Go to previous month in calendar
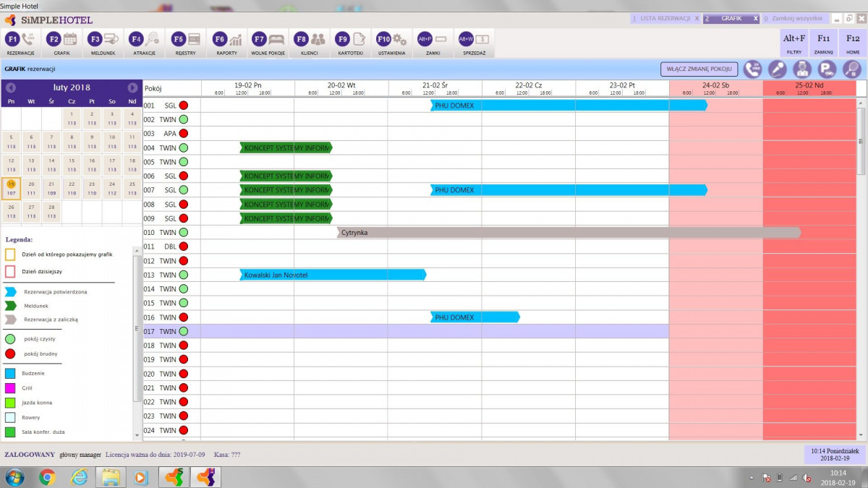 point(11,87)
